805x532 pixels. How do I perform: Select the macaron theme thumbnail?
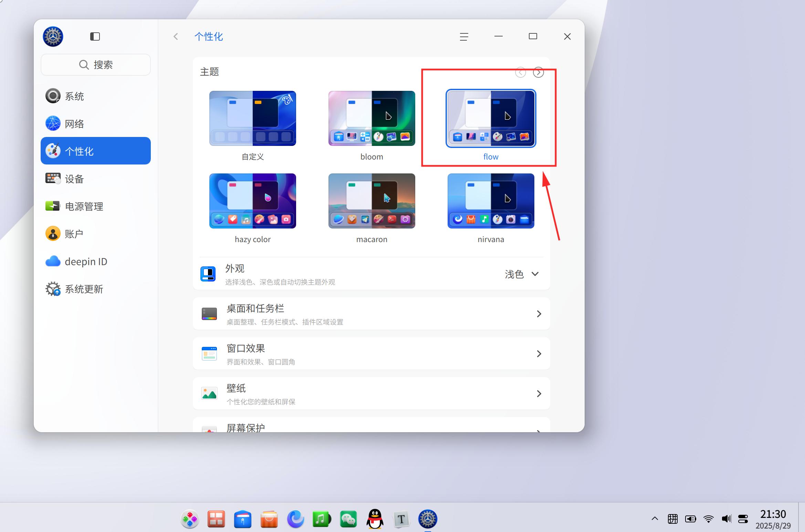click(x=372, y=201)
